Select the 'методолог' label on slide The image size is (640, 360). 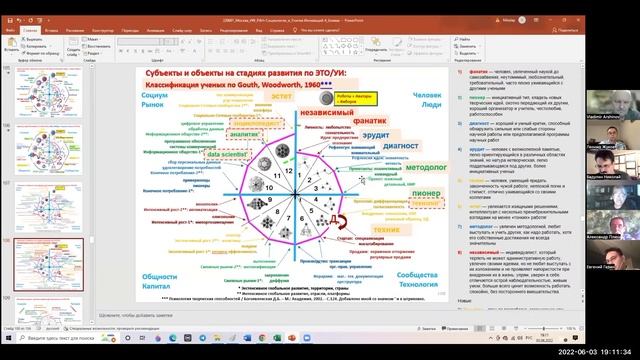[x=426, y=167]
